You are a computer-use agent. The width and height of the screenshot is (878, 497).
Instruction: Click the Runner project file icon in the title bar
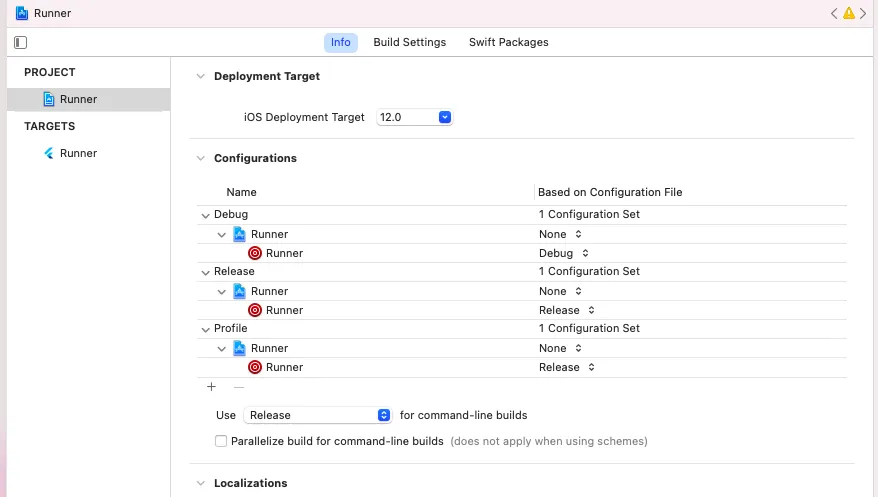[22, 13]
